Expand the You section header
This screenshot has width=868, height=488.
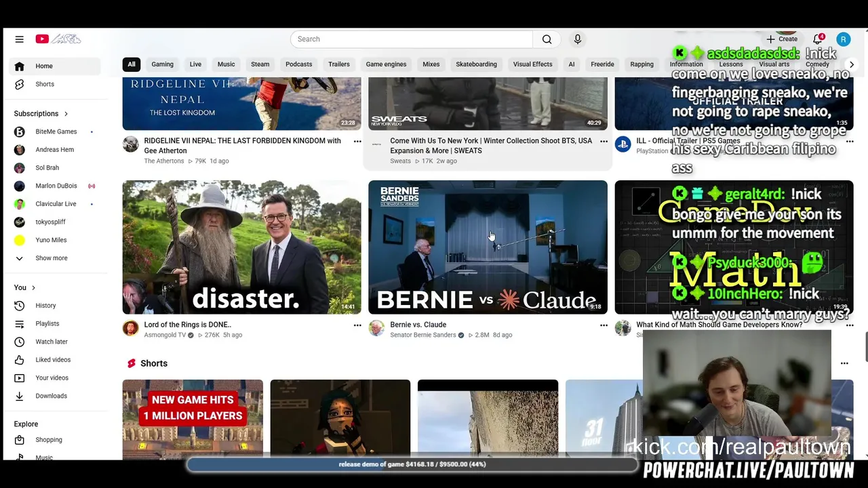point(24,287)
